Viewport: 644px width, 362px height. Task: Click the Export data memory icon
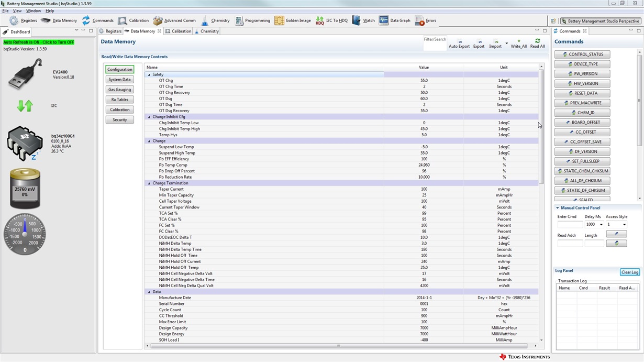click(x=479, y=44)
